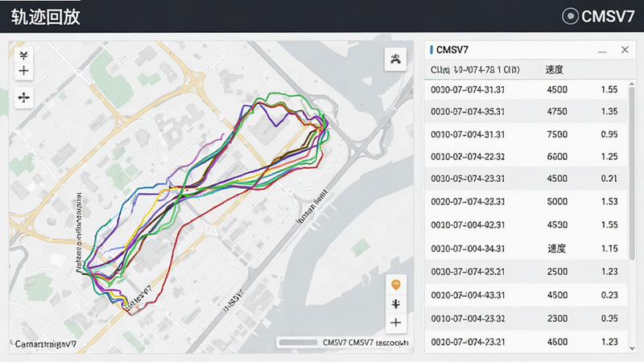The width and height of the screenshot is (644, 362).
Task: Click the 速度 column header
Action: point(554,70)
